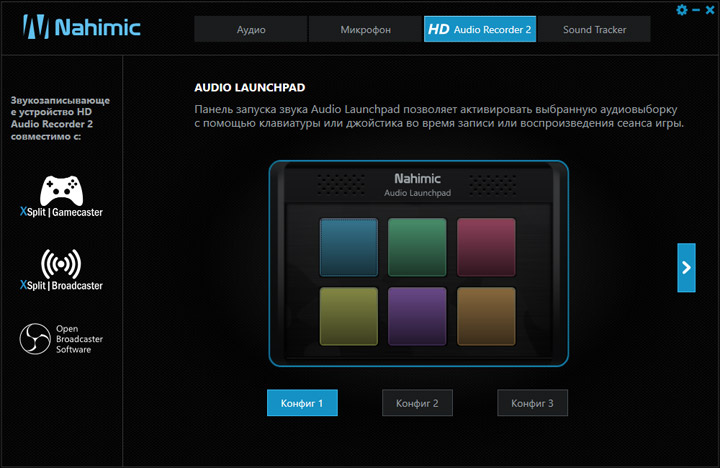Viewport: 720px width, 468px height.
Task: Click the XSplit Gamecaster controller icon
Action: [62, 191]
